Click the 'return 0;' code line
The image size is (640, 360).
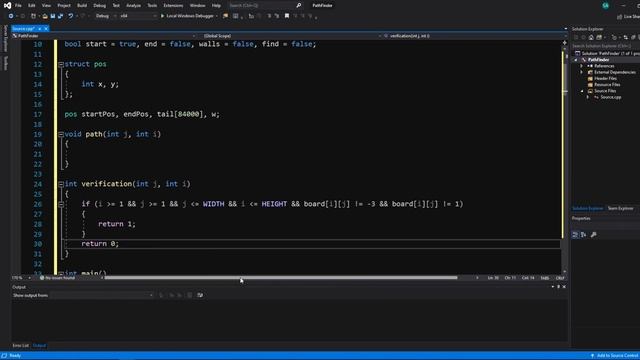coord(100,244)
